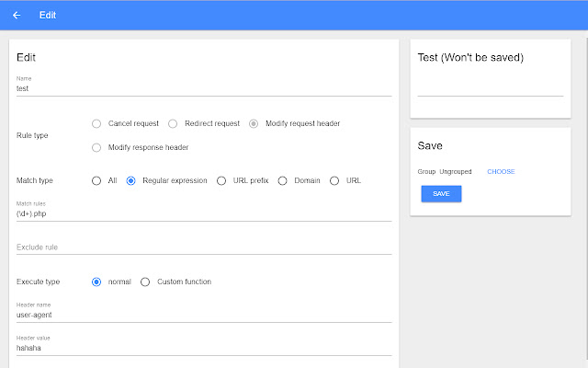Image resolution: width=588 pixels, height=368 pixels.
Task: Choose the URL match type
Action: pos(334,180)
